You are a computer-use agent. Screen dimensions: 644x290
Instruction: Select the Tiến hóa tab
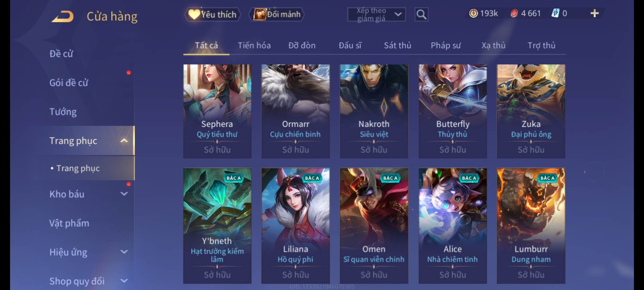point(254,45)
